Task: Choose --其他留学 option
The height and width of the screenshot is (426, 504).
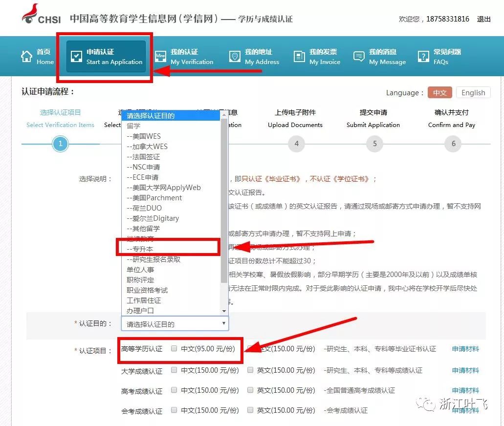Action: [x=171, y=229]
